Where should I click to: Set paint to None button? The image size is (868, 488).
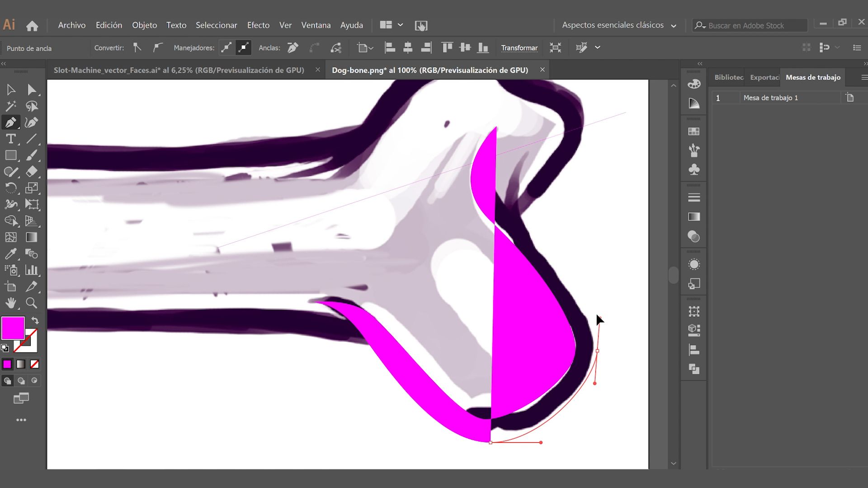tap(34, 364)
